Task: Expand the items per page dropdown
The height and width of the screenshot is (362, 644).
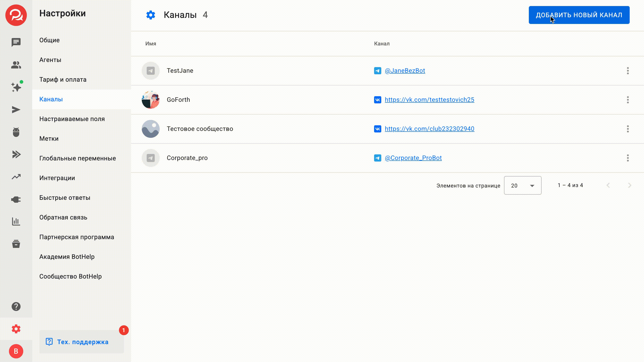Action: pyautogui.click(x=523, y=185)
